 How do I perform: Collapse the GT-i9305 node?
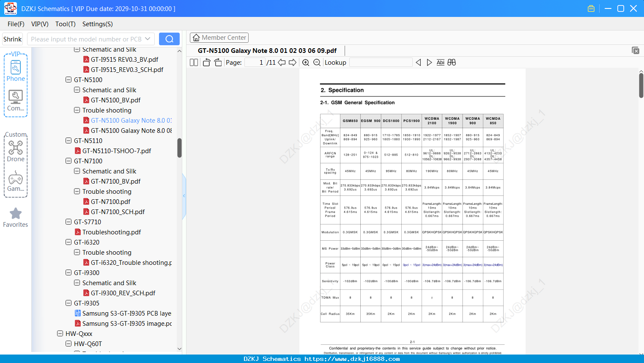click(69, 303)
